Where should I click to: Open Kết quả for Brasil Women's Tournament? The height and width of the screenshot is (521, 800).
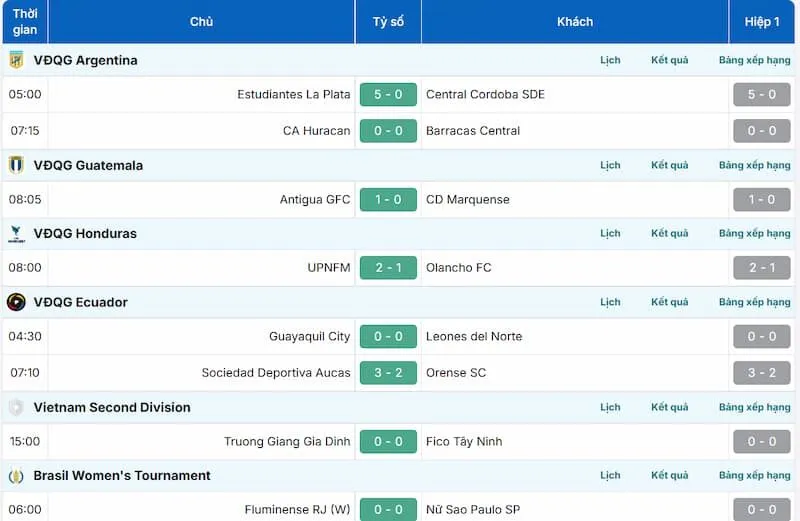[x=669, y=476]
